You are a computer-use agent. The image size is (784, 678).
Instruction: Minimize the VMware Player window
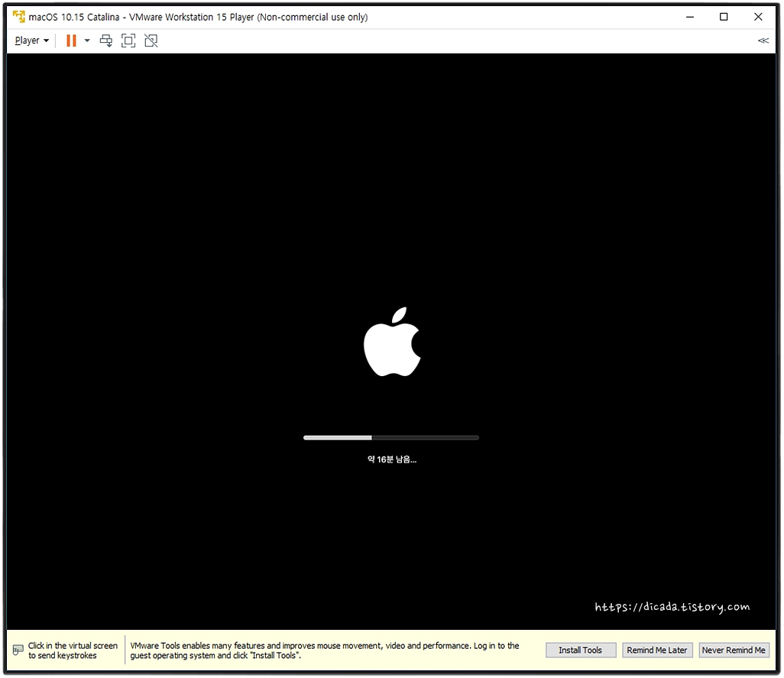point(690,17)
